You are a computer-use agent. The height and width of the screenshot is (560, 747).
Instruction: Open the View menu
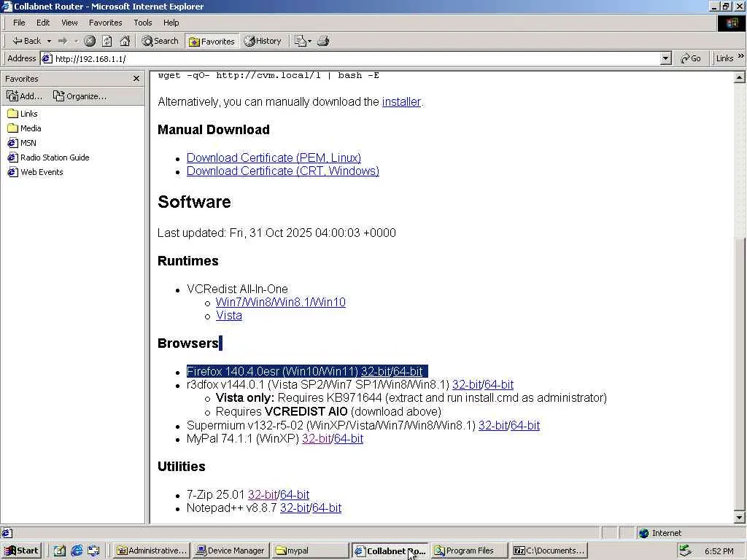click(69, 23)
